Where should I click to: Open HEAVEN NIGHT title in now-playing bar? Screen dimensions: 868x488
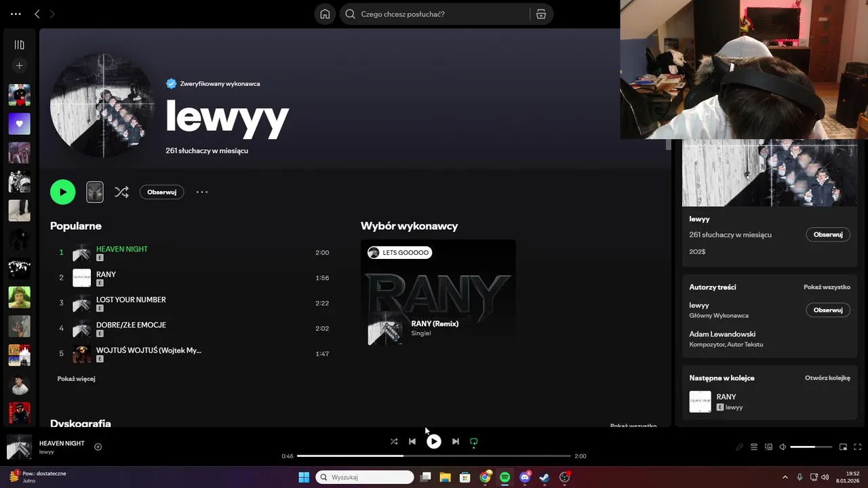point(62,443)
